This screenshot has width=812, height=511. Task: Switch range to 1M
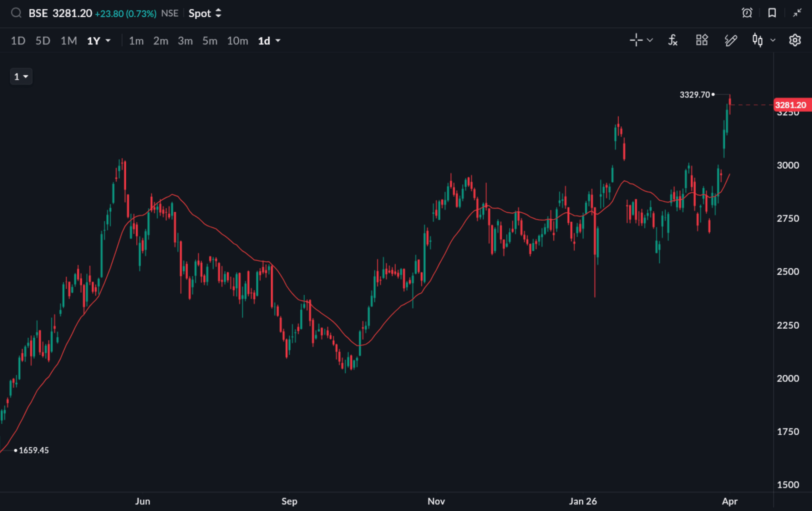[69, 41]
